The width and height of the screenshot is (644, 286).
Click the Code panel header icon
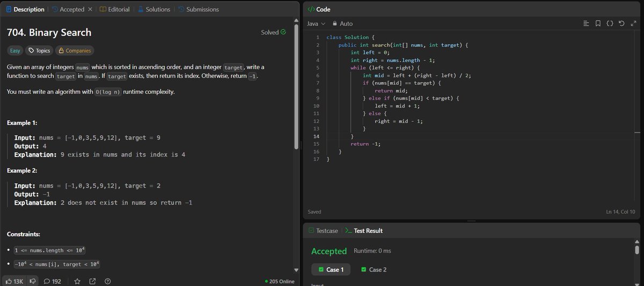311,9
